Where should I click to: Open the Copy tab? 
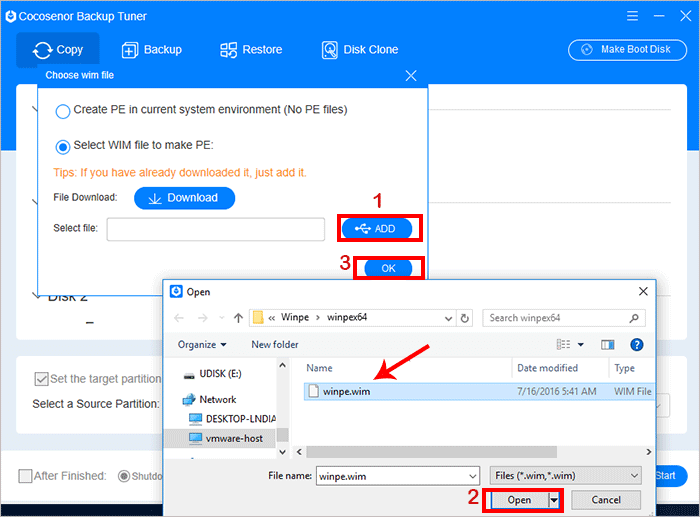[x=58, y=50]
